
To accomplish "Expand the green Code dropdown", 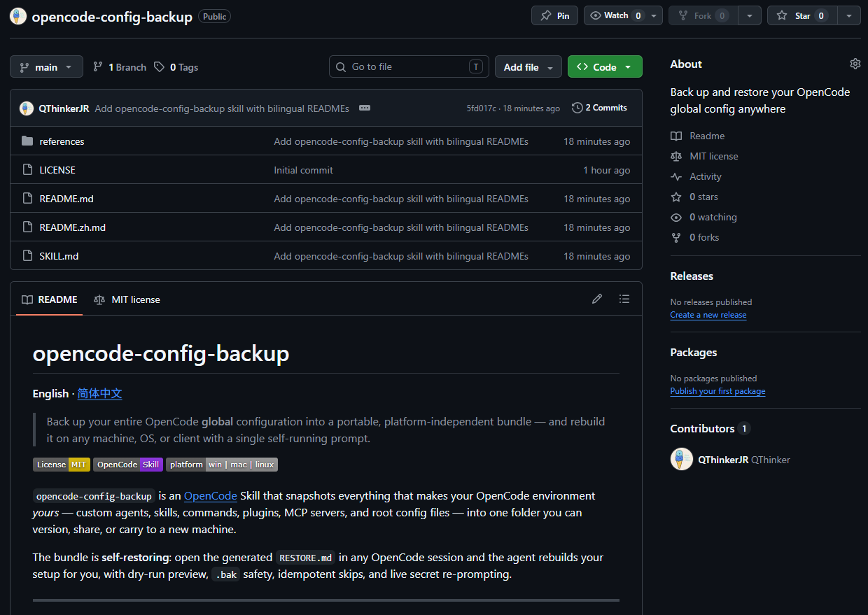I will (x=605, y=67).
